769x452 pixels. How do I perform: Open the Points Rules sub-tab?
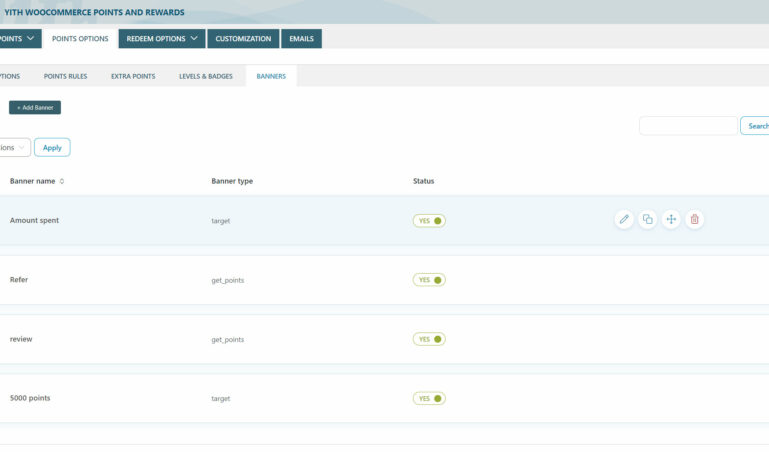coord(65,76)
